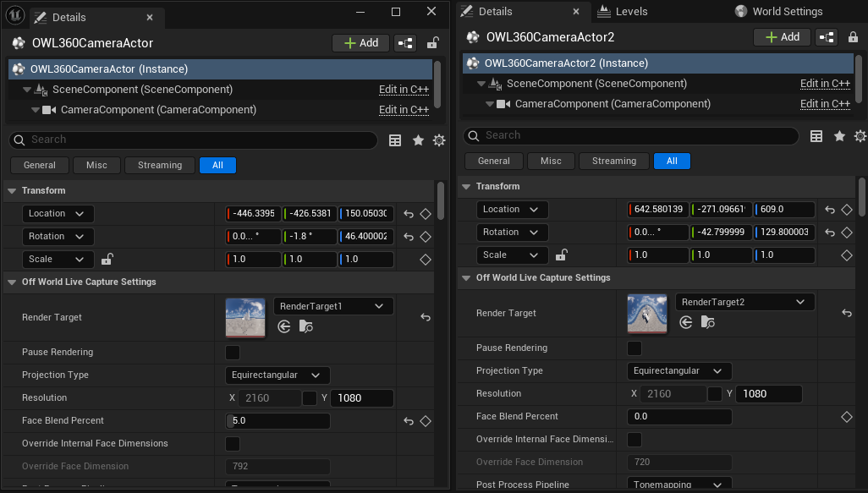Viewport: 868px width, 493px height.
Task: Open the RenderTarget1 asset dropdown
Action: (333, 306)
